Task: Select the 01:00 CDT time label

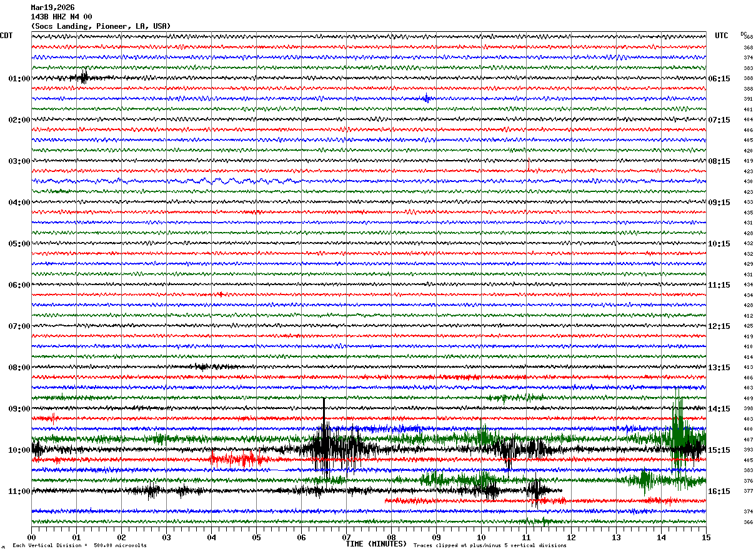Action: [19, 79]
